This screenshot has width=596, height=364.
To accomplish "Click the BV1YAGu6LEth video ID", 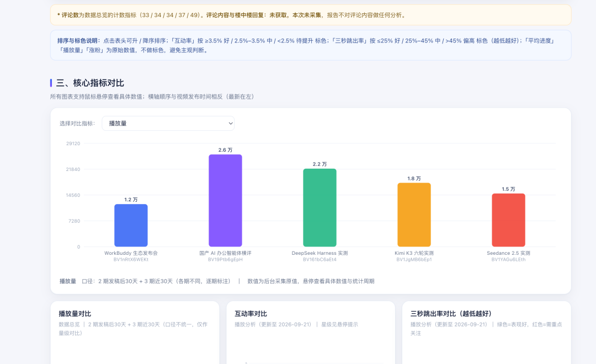I will tap(509, 260).
